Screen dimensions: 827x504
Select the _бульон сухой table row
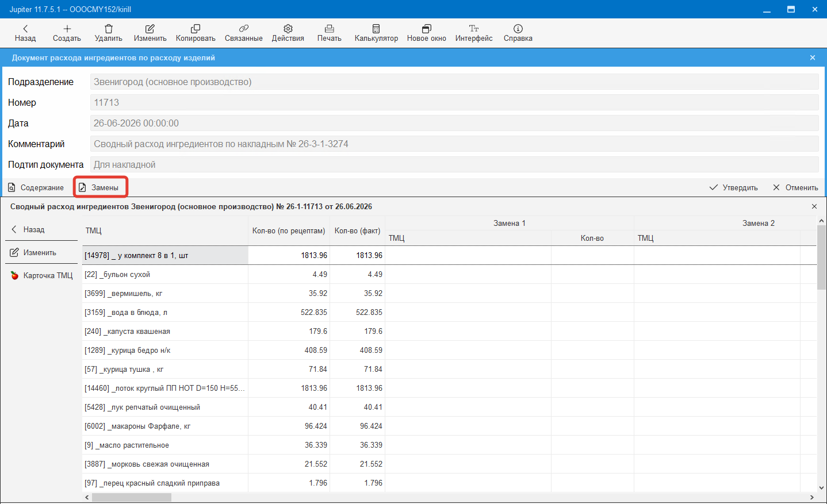point(449,274)
